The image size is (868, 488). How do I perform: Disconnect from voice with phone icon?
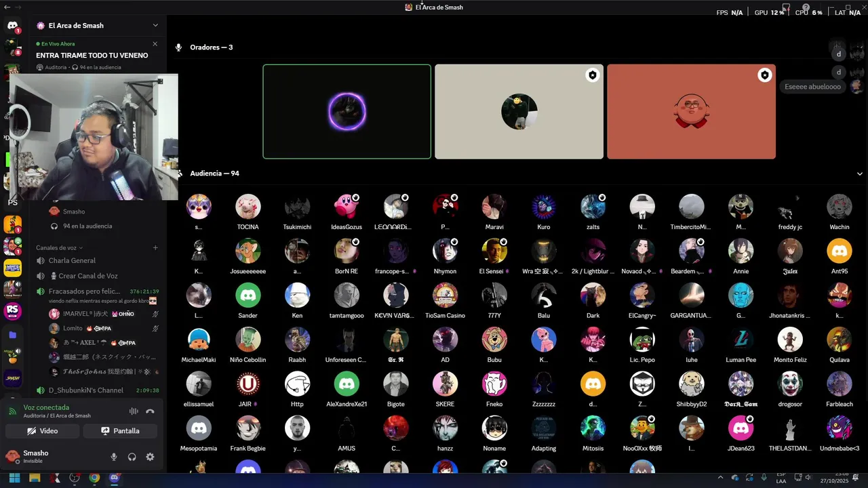(x=150, y=411)
